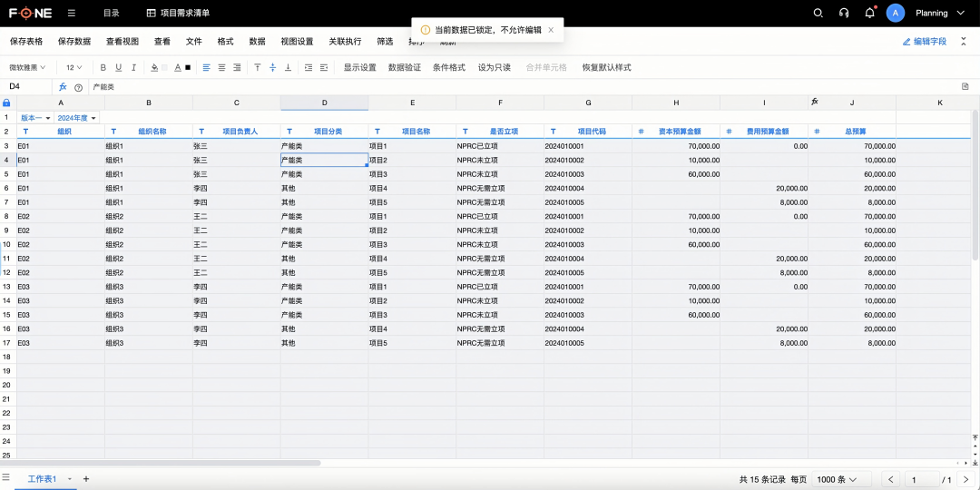Align cell content to vertical middle
Viewport: 980px width, 490px height.
272,67
